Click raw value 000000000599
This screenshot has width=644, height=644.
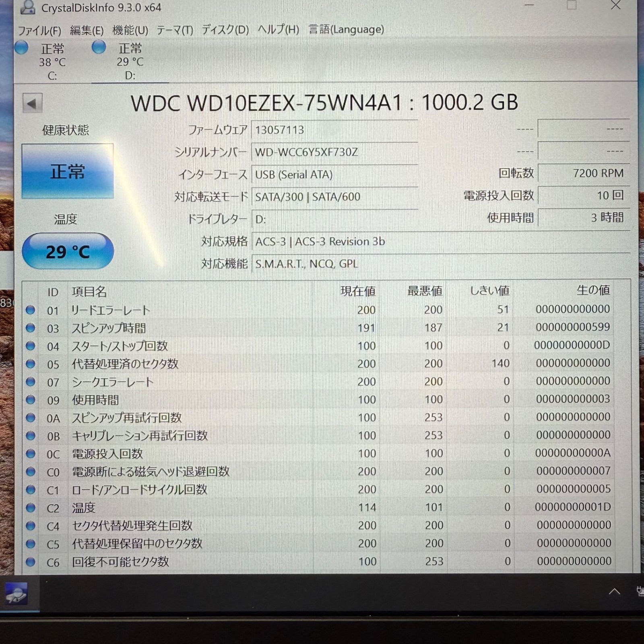click(573, 327)
